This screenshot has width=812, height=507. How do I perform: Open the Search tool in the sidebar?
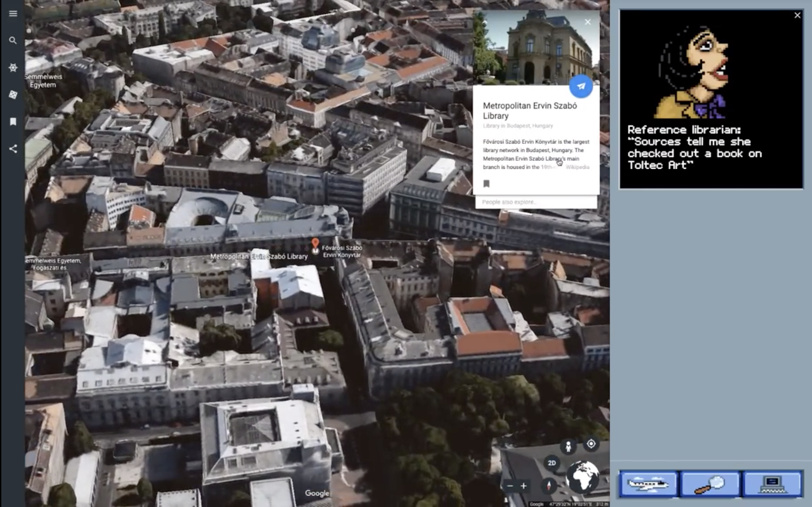(13, 41)
